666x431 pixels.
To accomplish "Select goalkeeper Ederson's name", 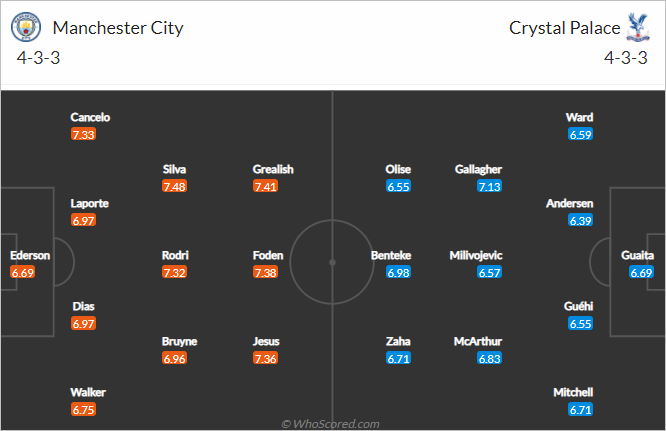I will click(x=30, y=255).
